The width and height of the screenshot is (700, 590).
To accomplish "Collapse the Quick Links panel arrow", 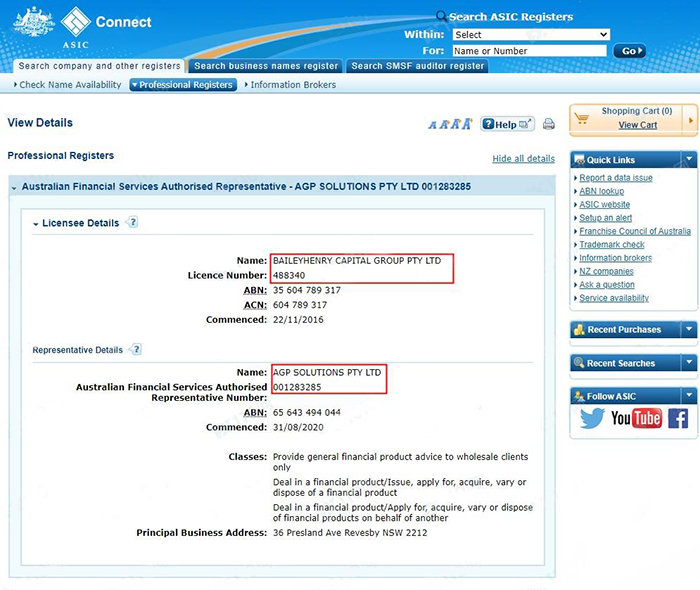I will [x=689, y=159].
